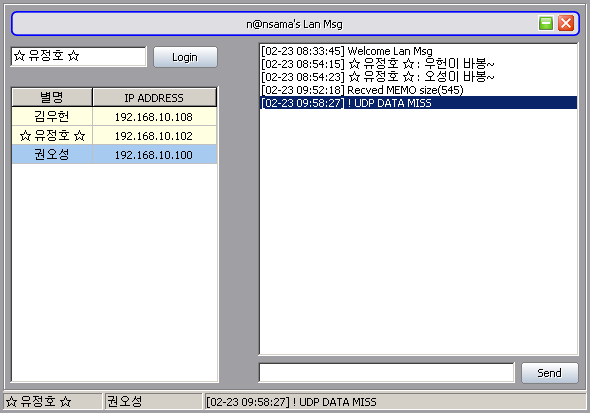
Task: Click IP address 192.168.10.108
Action: tap(154, 117)
